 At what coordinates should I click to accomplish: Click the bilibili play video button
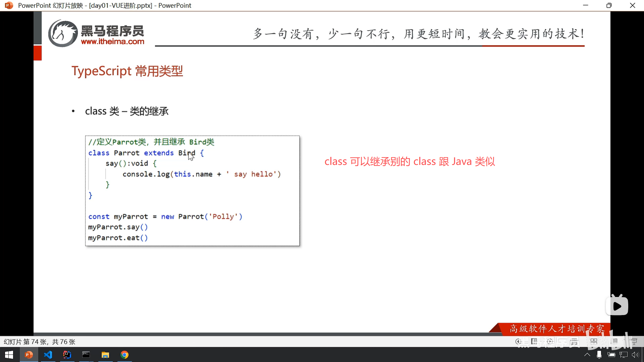[x=617, y=306]
